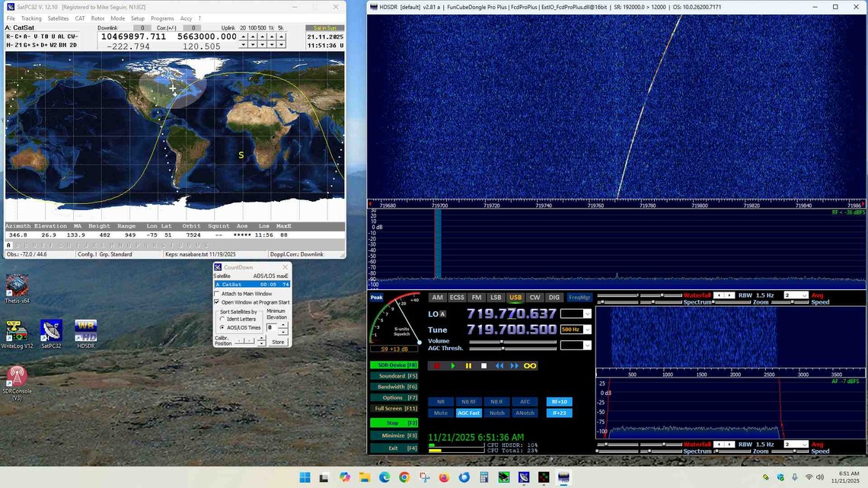Select Ident Letters sort option
This screenshot has width=868, height=488.
[x=222, y=319]
